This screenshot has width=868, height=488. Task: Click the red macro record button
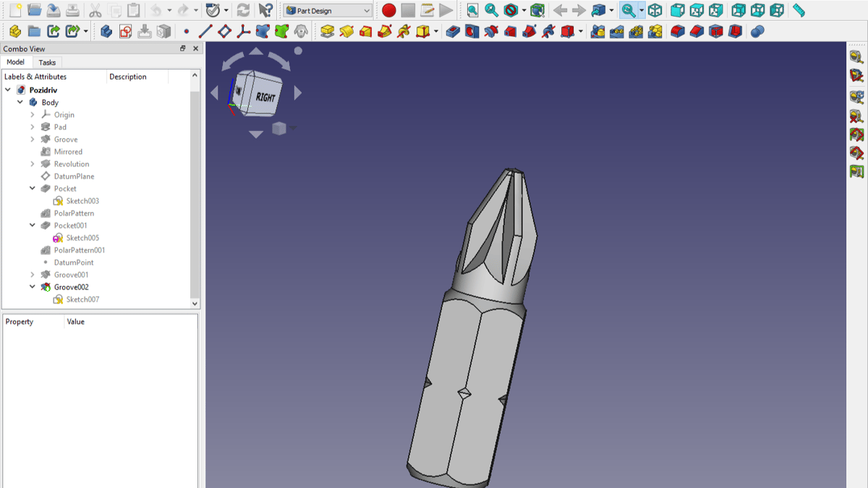click(389, 11)
